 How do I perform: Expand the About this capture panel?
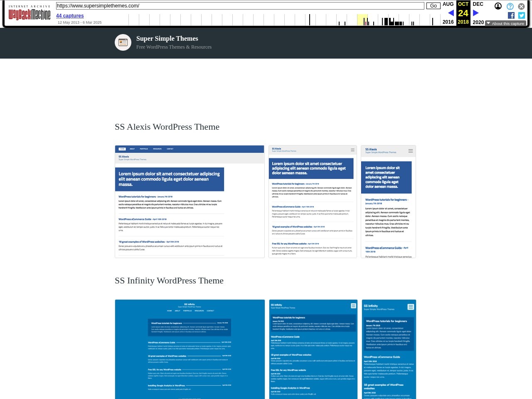[x=505, y=23]
